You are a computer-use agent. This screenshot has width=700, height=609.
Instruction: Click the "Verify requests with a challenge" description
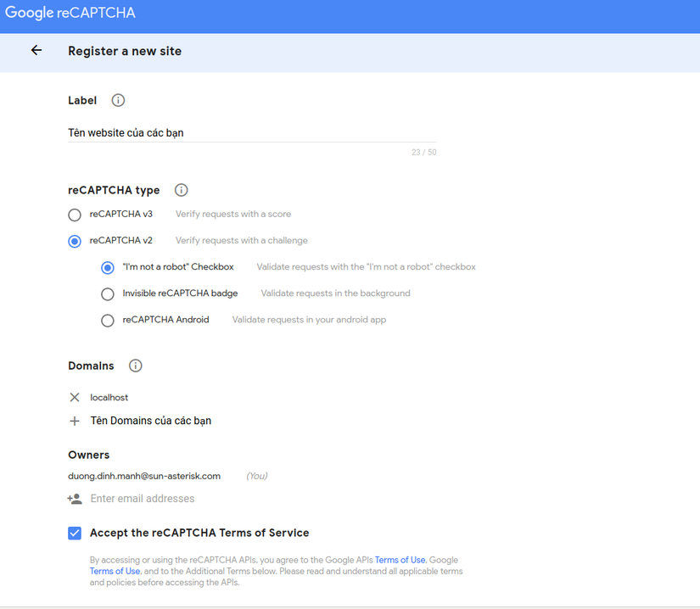pyautogui.click(x=242, y=241)
